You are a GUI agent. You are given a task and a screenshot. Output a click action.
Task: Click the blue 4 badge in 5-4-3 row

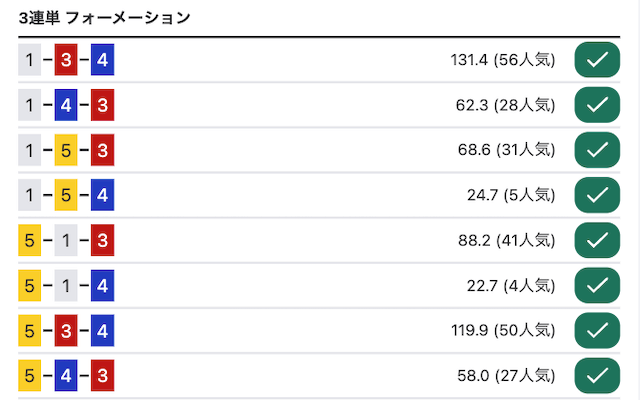[66, 376]
